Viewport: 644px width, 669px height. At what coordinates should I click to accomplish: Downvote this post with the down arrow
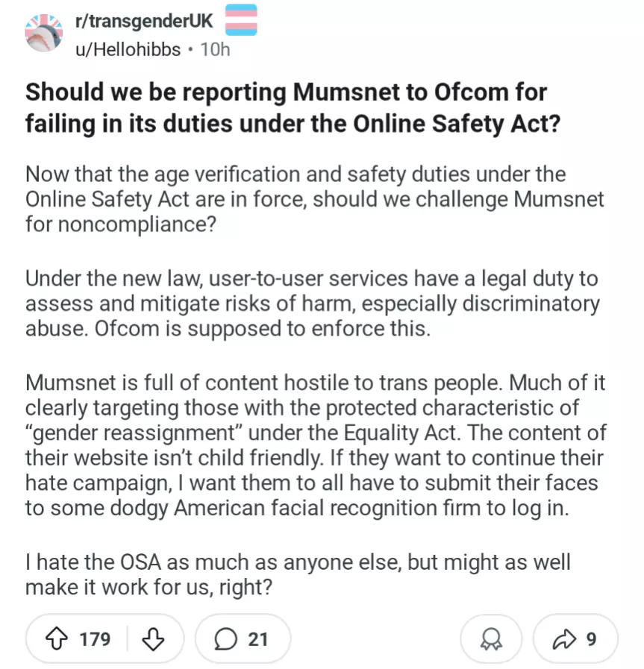(x=152, y=639)
